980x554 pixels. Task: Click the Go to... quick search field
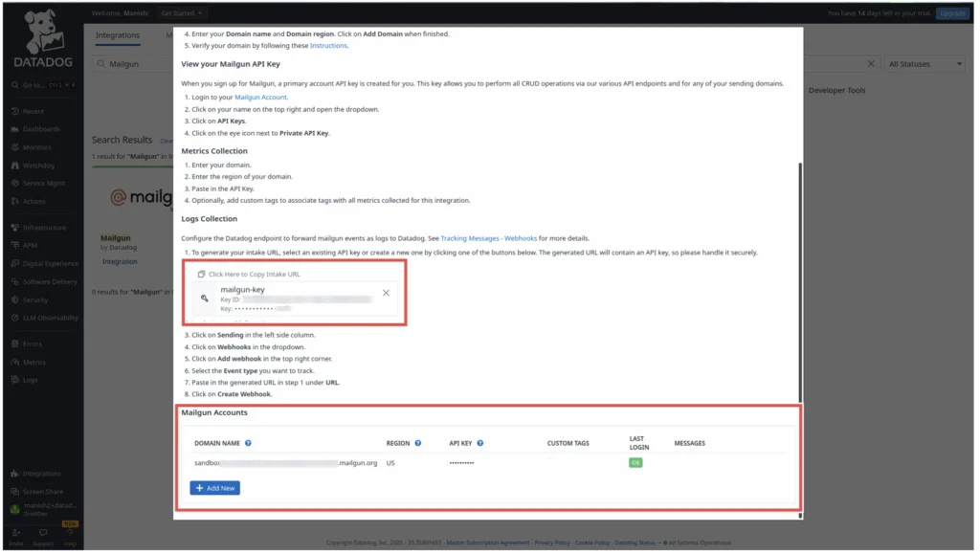(43, 85)
